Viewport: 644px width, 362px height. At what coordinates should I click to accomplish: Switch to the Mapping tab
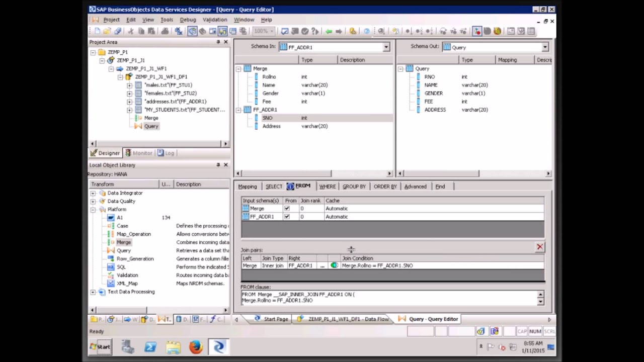247,187
